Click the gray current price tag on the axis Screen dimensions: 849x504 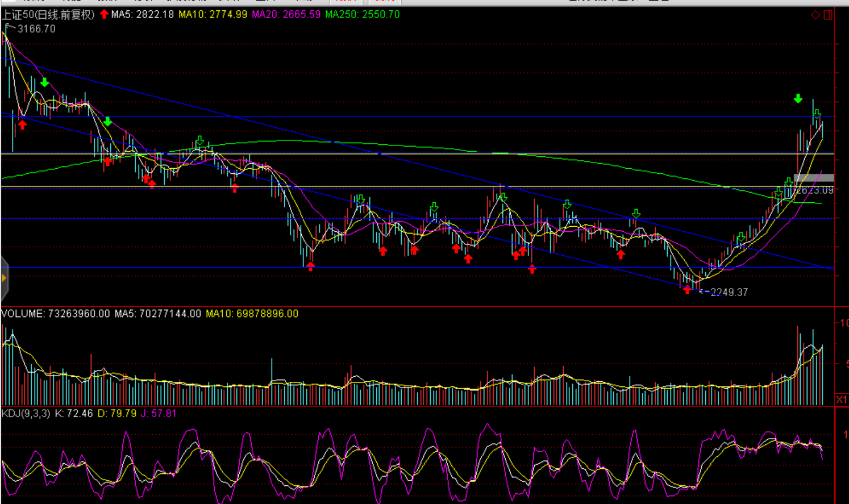click(x=814, y=178)
